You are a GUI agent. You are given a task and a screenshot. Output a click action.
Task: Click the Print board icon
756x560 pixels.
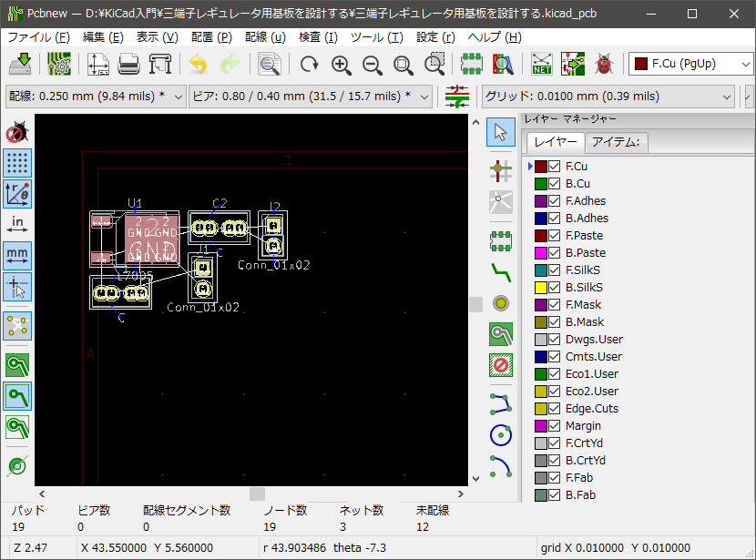pyautogui.click(x=128, y=65)
